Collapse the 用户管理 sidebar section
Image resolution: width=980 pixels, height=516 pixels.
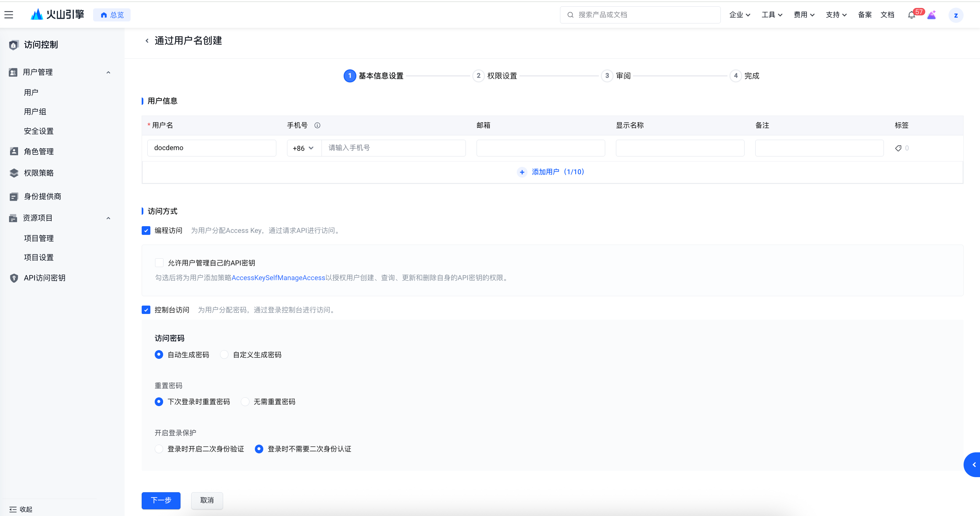[x=108, y=72]
